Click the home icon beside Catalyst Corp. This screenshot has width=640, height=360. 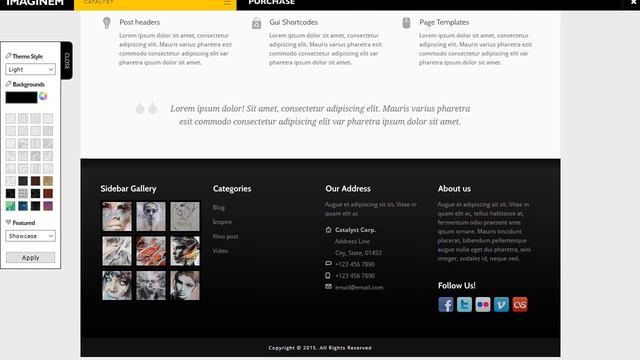[328, 230]
